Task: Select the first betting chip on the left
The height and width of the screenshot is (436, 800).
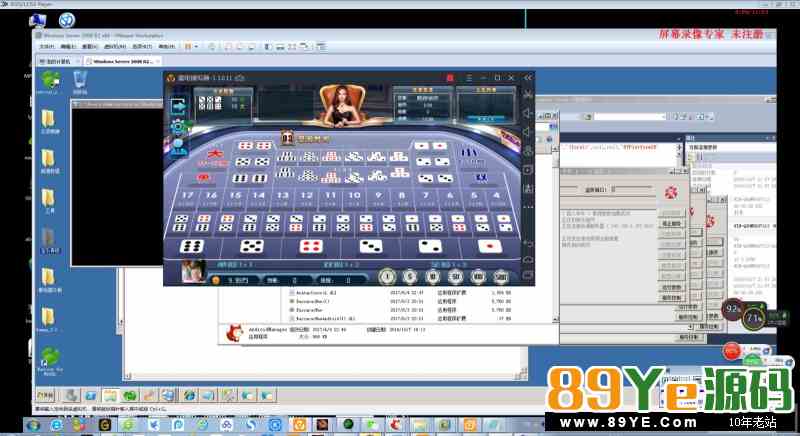Action: [387, 277]
